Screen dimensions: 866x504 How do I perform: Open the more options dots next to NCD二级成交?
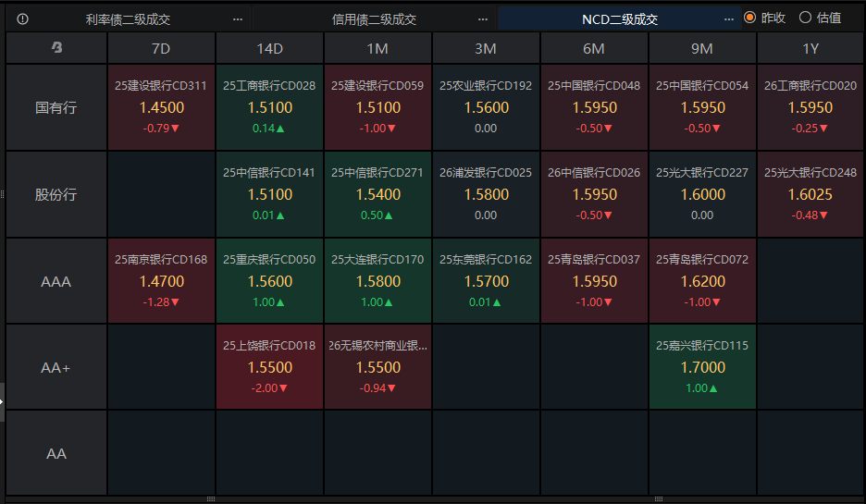point(729,19)
